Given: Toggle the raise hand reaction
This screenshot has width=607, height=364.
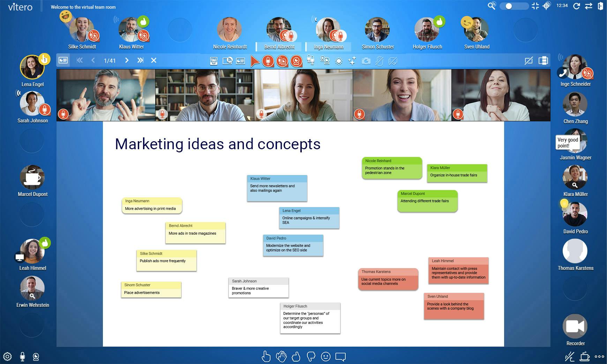Looking at the screenshot, I should point(266,357).
